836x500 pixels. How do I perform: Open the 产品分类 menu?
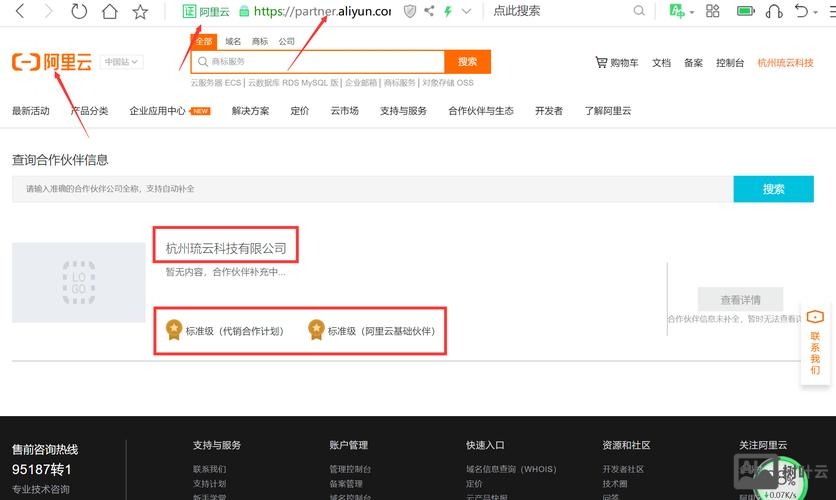(x=90, y=111)
